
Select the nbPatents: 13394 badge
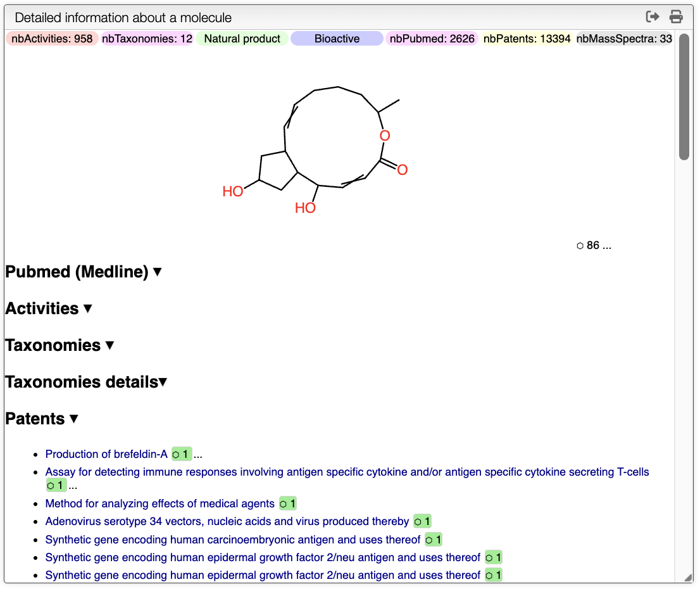click(527, 39)
